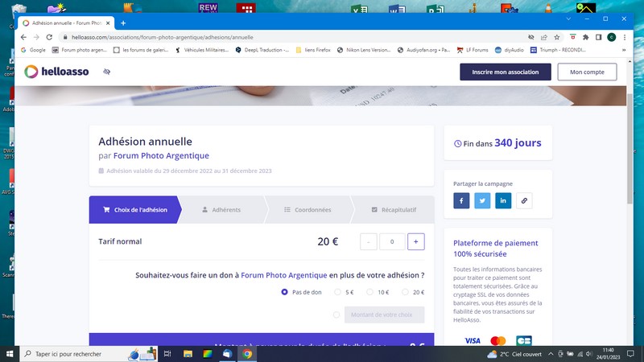Image resolution: width=644 pixels, height=362 pixels.
Task: Show more bookmarks with the chevron
Action: tap(624, 50)
